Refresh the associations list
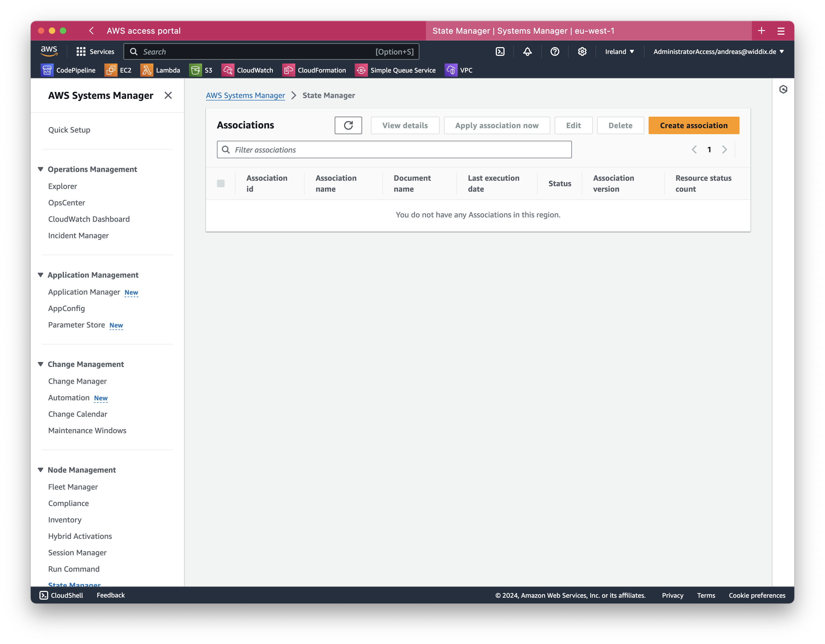This screenshot has height=644, width=825. tap(348, 125)
